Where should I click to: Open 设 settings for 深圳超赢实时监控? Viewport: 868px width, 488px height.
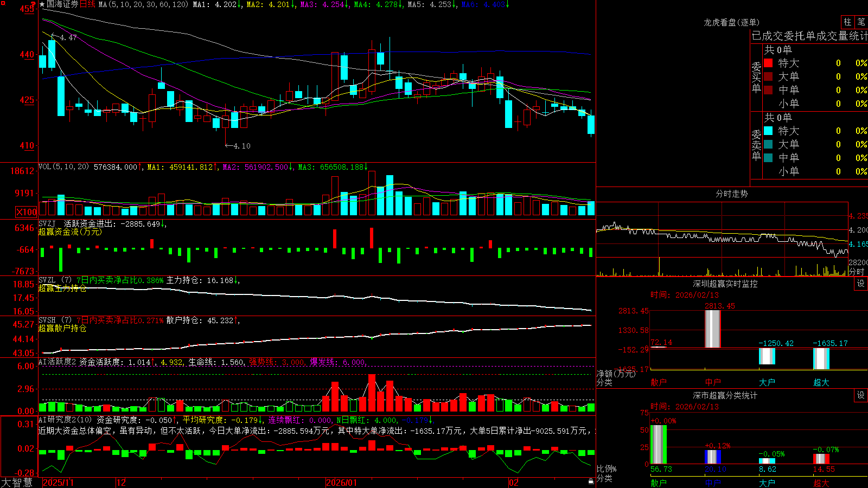pyautogui.click(x=861, y=284)
